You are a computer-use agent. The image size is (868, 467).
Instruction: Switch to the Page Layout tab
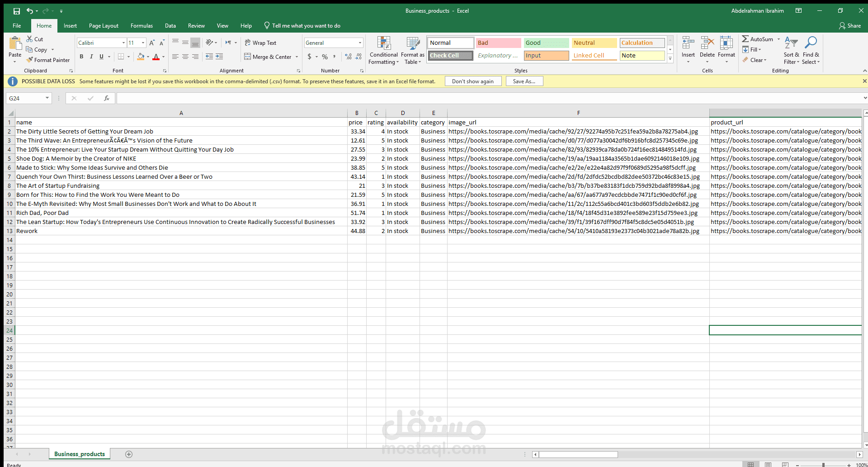[104, 25]
